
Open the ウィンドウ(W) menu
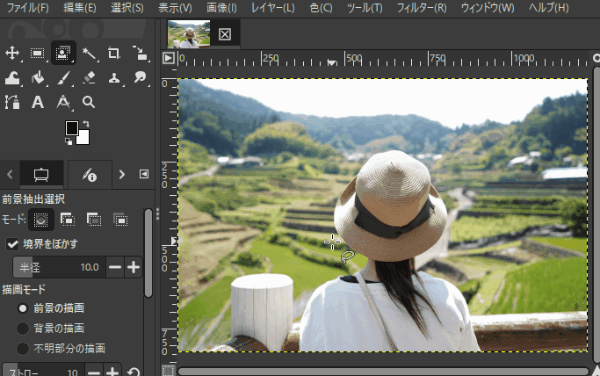coord(487,8)
